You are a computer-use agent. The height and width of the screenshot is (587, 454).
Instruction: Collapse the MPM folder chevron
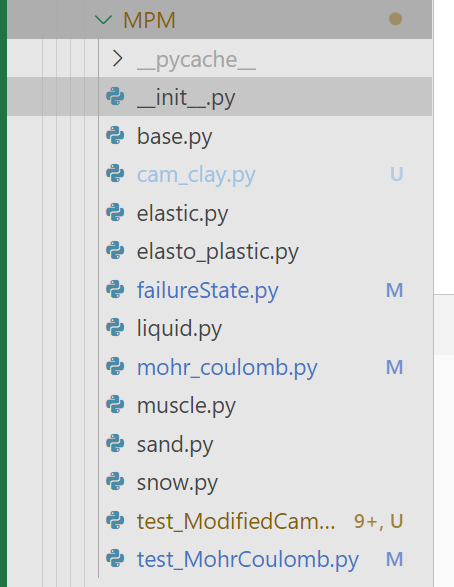pos(103,20)
